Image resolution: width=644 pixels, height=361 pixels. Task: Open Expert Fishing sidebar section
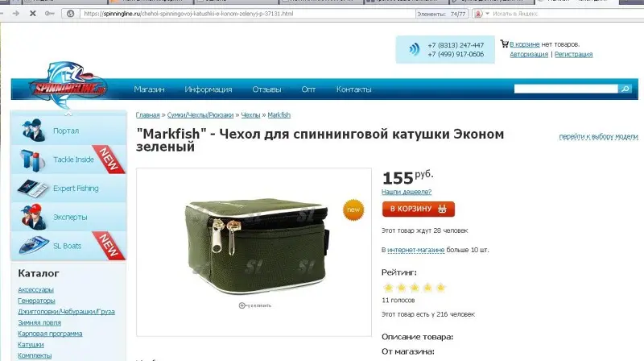[68, 188]
